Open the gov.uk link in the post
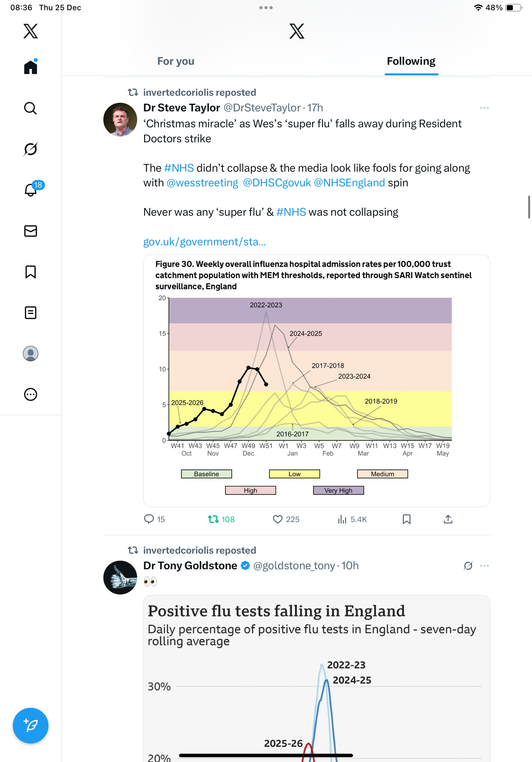Screen dimensions: 532x762 point(204,242)
